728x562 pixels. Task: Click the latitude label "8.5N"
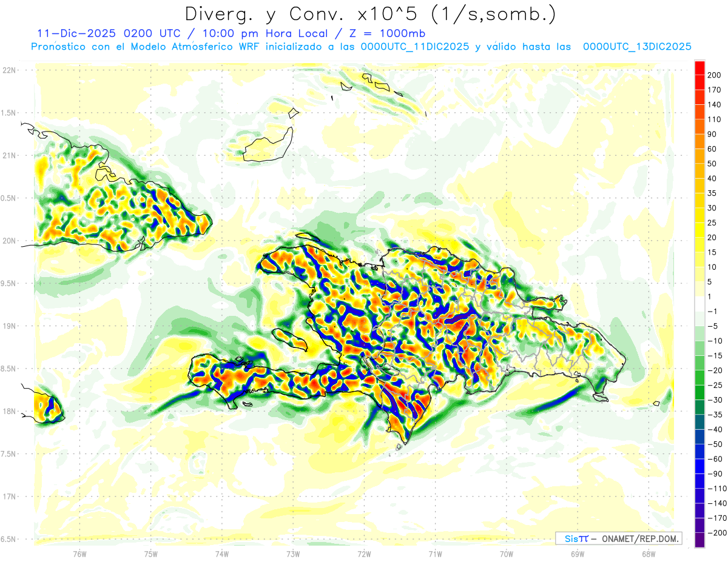[8, 369]
